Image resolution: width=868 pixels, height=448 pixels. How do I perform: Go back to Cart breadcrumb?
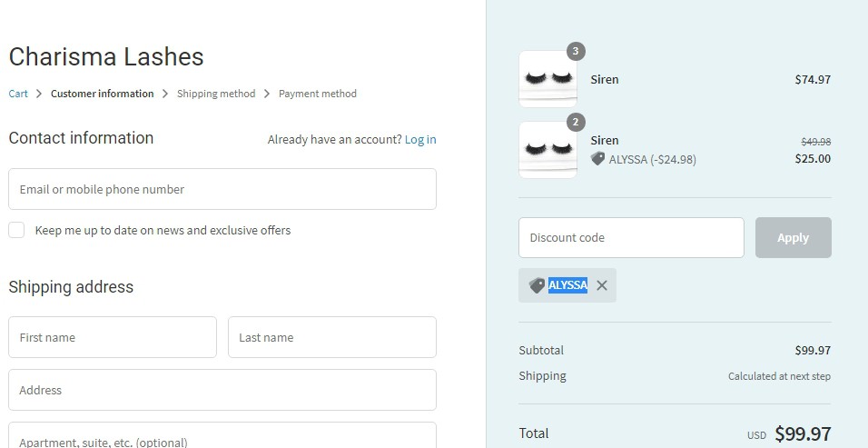(18, 94)
